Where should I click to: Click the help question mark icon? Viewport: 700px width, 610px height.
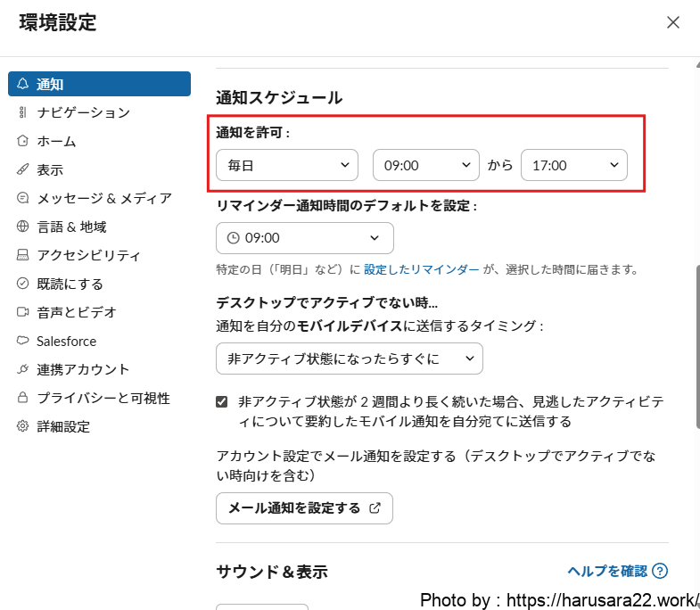(x=660, y=571)
